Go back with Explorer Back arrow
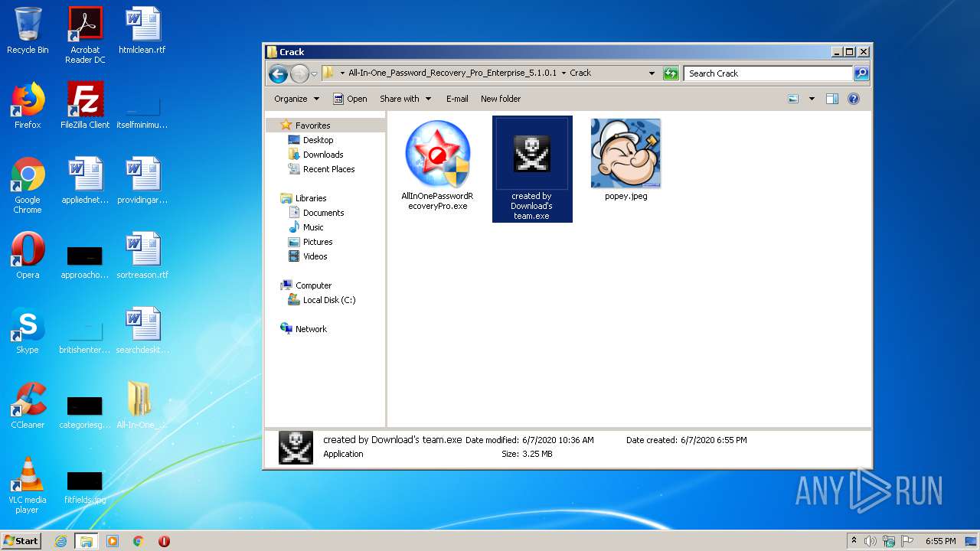Viewport: 980px width, 551px height. coord(279,73)
